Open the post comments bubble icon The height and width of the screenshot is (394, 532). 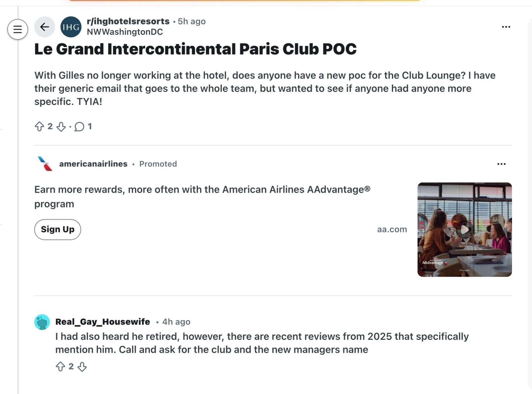pos(79,127)
